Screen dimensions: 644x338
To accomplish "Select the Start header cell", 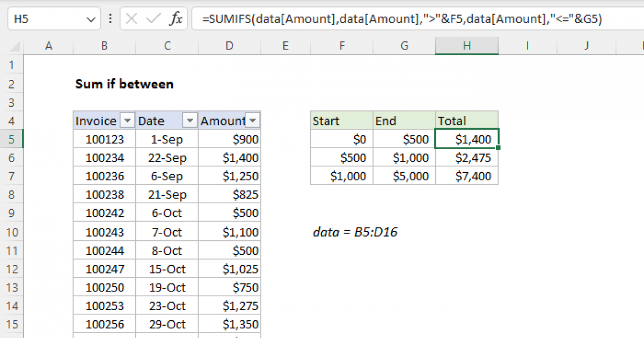I will tap(341, 121).
